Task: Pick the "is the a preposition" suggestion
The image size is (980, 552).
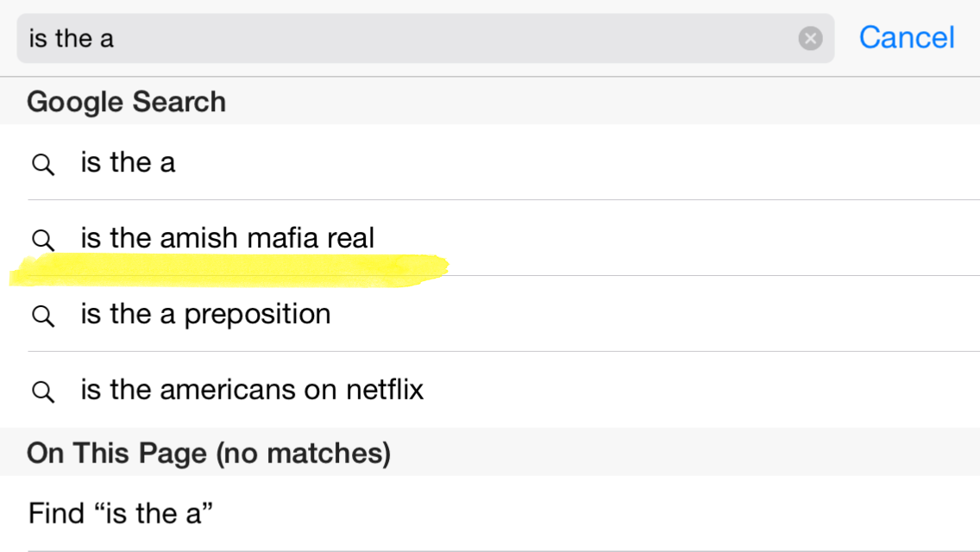Action: (x=205, y=314)
